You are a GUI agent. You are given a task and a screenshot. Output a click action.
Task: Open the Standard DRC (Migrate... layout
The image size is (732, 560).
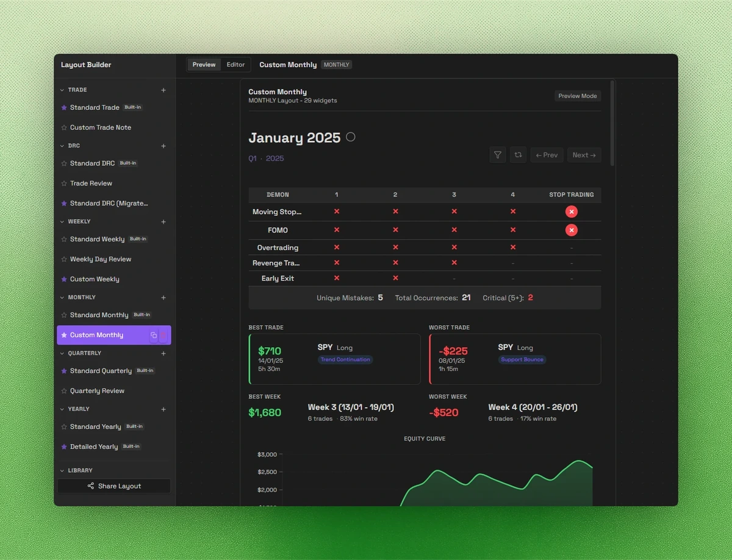point(114,203)
